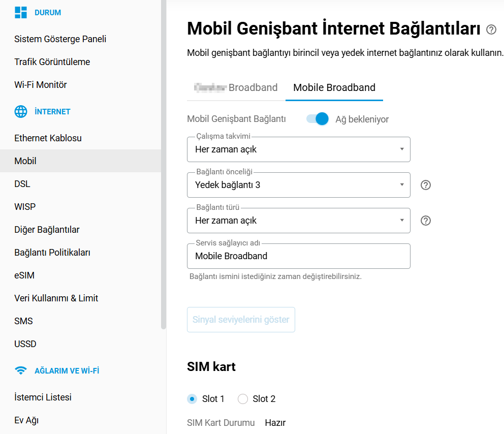The width and height of the screenshot is (504, 434).
Task: Open Sistem Gösterge Paneli page
Action: coord(60,39)
